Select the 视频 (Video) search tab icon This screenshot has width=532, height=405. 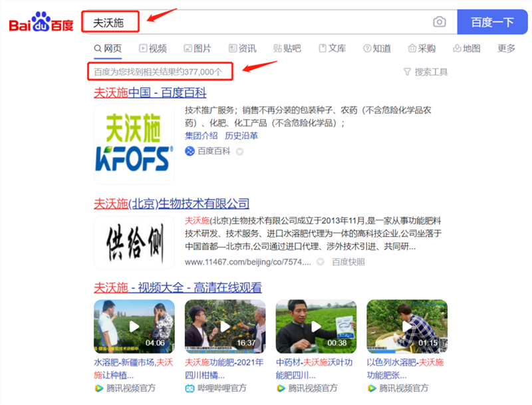143,48
